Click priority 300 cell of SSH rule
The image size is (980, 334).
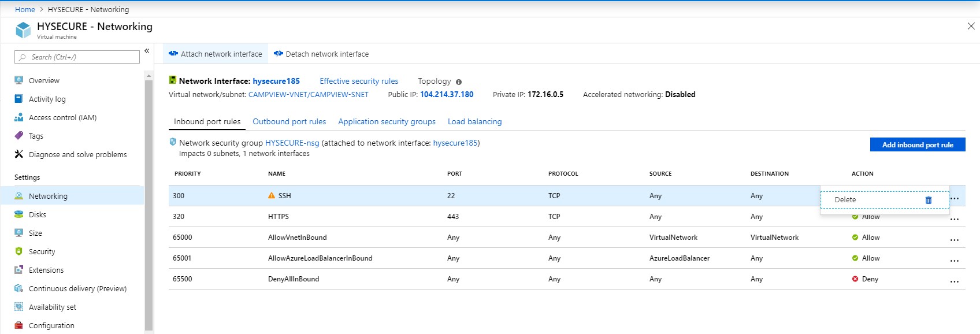[x=179, y=196]
